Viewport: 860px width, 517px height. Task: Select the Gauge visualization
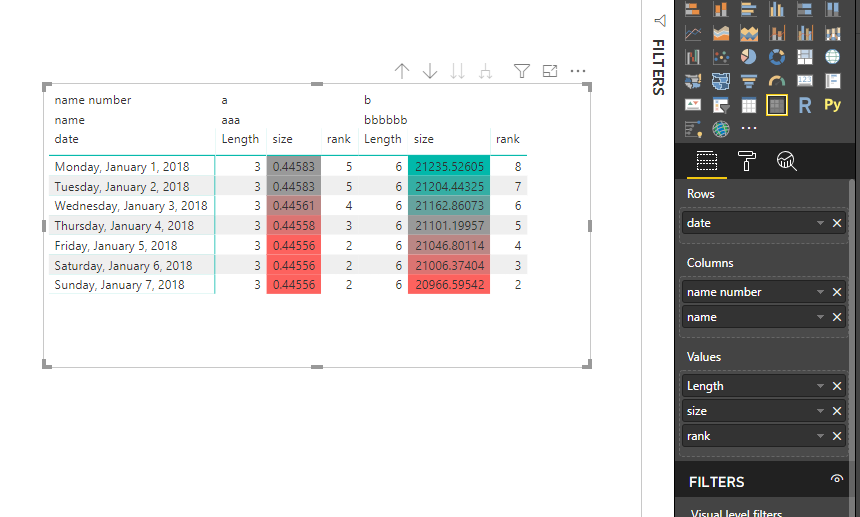(777, 81)
